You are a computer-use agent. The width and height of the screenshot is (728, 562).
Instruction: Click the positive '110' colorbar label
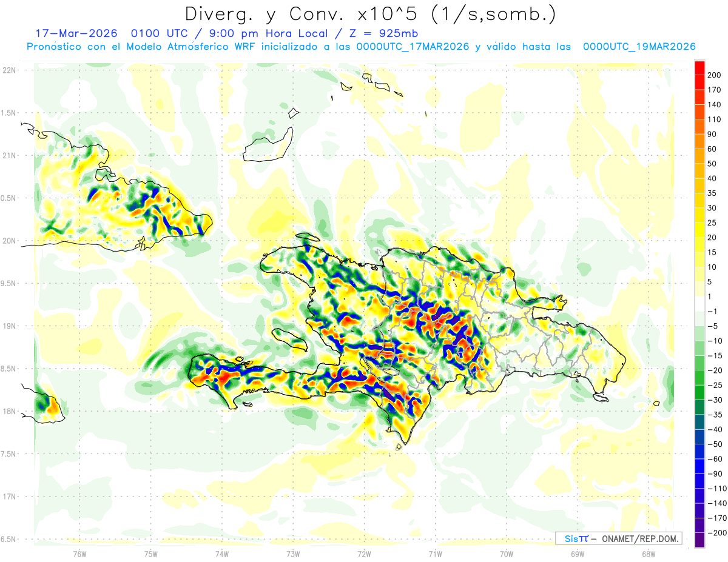click(x=714, y=119)
